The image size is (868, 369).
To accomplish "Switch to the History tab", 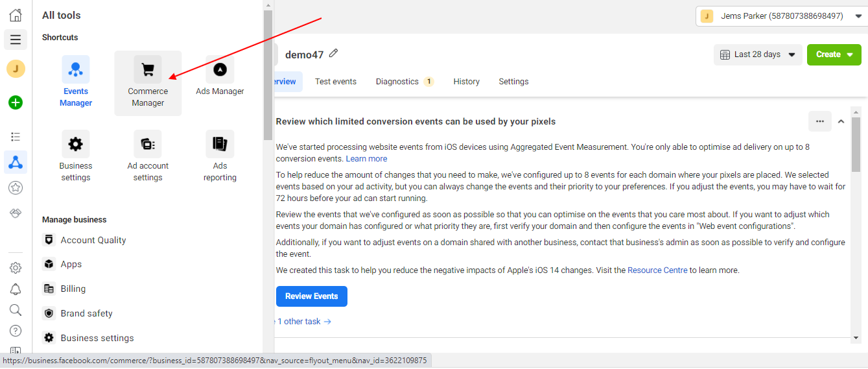I will click(x=467, y=82).
